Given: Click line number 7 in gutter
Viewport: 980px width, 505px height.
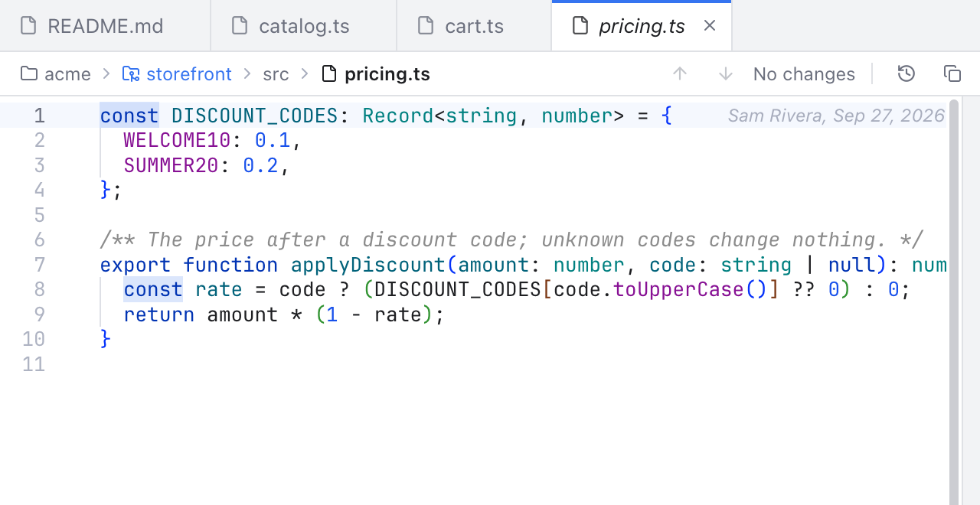Looking at the screenshot, I should click(x=39, y=265).
